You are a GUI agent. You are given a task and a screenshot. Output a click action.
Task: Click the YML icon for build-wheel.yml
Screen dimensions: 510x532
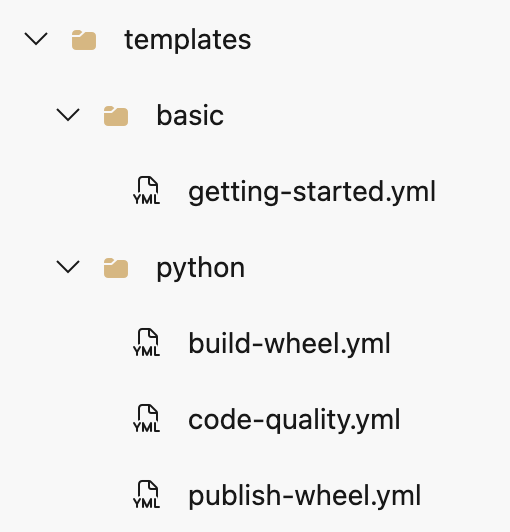(147, 342)
